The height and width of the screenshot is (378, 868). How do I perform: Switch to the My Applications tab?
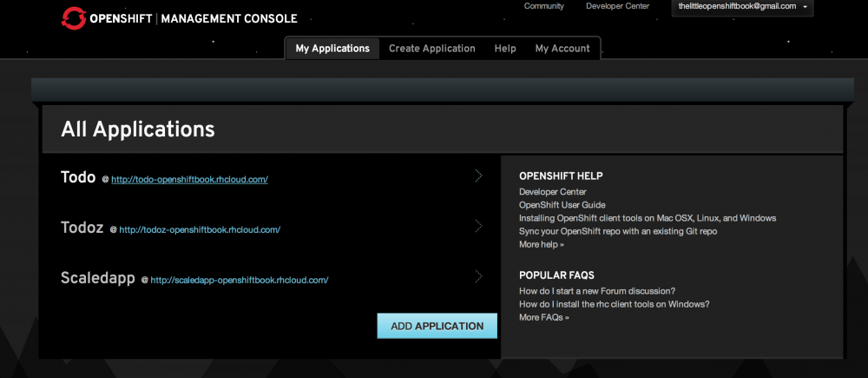(x=332, y=49)
